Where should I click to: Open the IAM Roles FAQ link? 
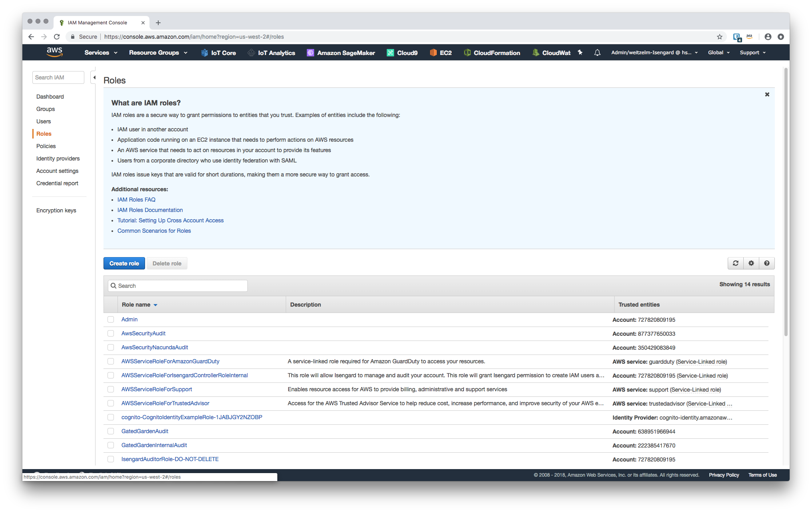pos(136,200)
